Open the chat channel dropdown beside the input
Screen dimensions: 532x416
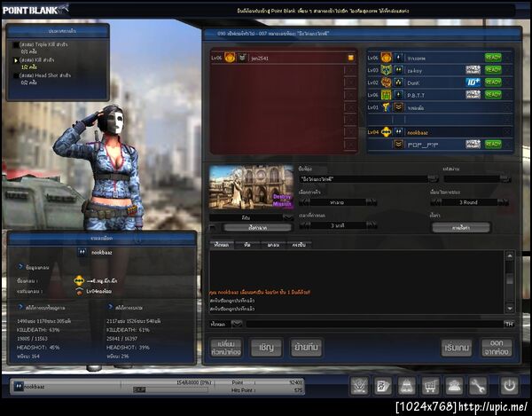[237, 324]
